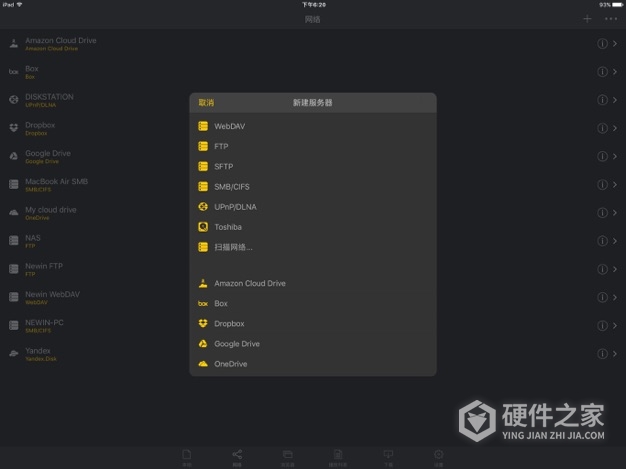The height and width of the screenshot is (469, 626).
Task: Click the Dropbox icon in the dialog
Action: (203, 324)
